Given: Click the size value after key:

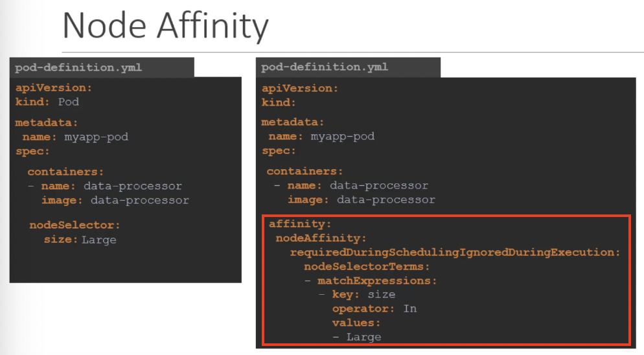Looking at the screenshot, I should pyautogui.click(x=382, y=295).
